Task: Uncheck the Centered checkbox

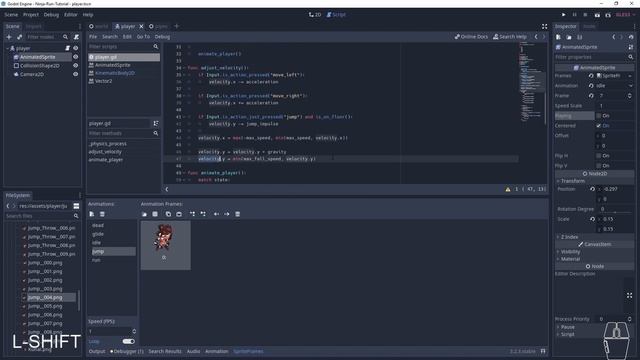Action: pyautogui.click(x=599, y=126)
